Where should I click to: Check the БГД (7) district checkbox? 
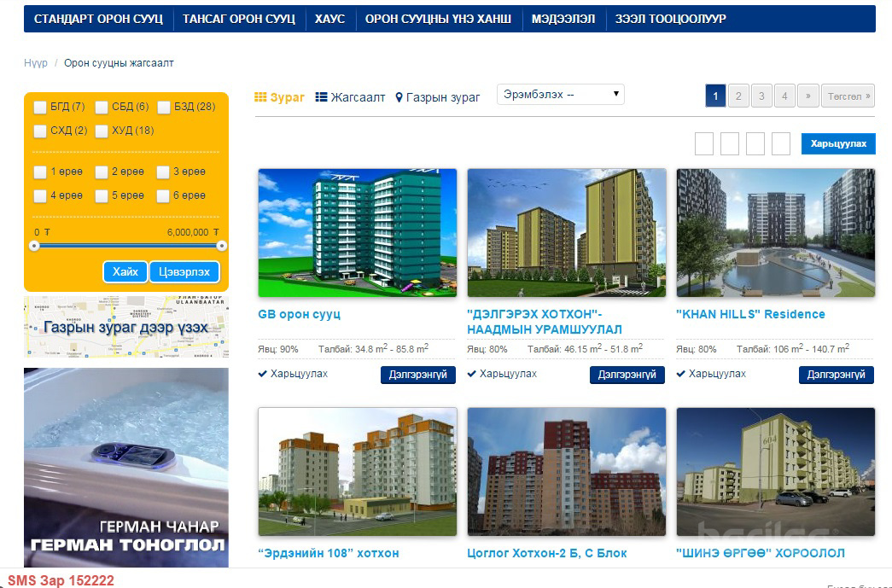40,108
